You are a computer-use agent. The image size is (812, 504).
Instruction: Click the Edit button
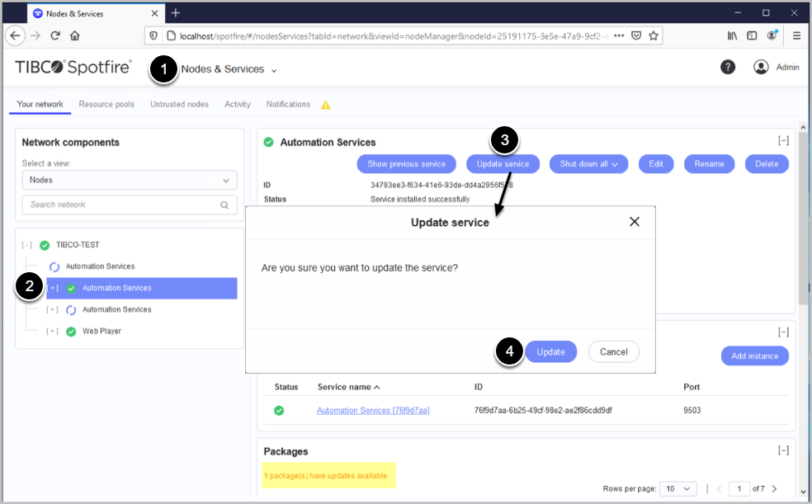(x=656, y=164)
